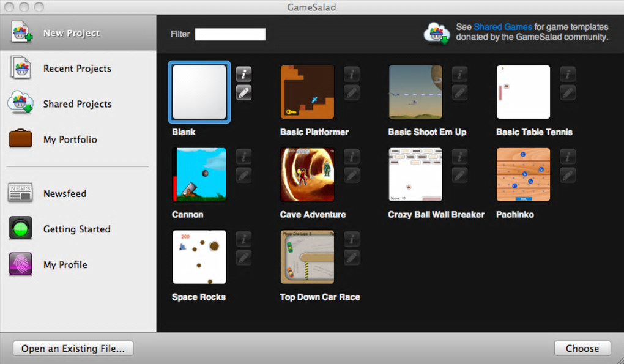The height and width of the screenshot is (364, 624).
Task: Click the edit pencil beside Basic Platformer
Action: (351, 93)
